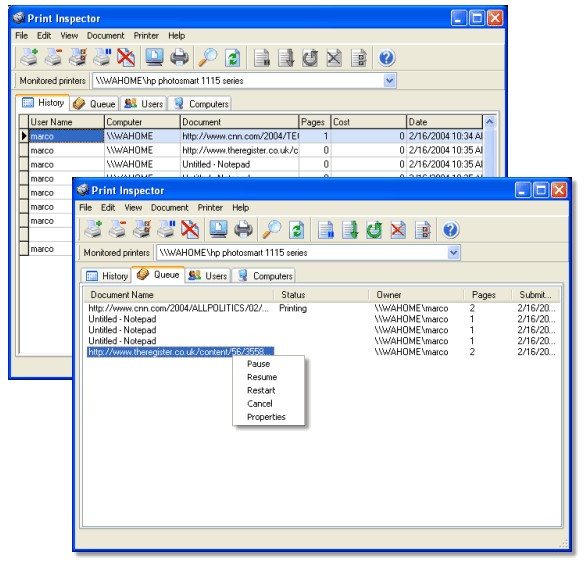The width and height of the screenshot is (584, 562).
Task: Sort by Status column header
Action: tap(322, 295)
